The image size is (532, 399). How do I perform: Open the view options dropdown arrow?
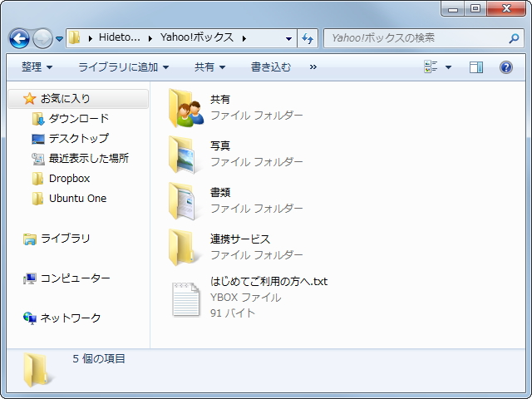point(448,67)
